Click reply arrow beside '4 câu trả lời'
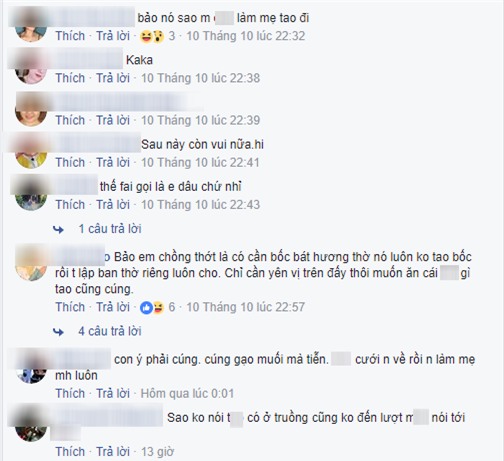This screenshot has width=504, height=461. (59, 332)
